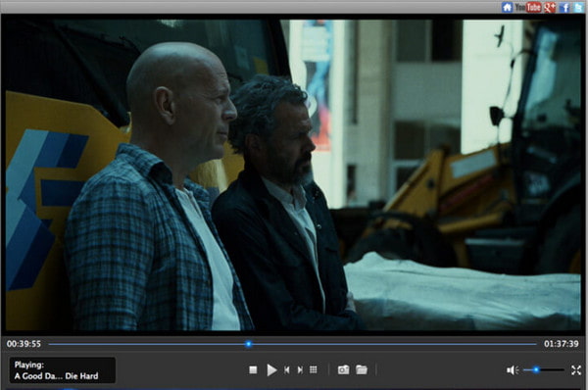Open the YouTube link icon

pyautogui.click(x=527, y=7)
